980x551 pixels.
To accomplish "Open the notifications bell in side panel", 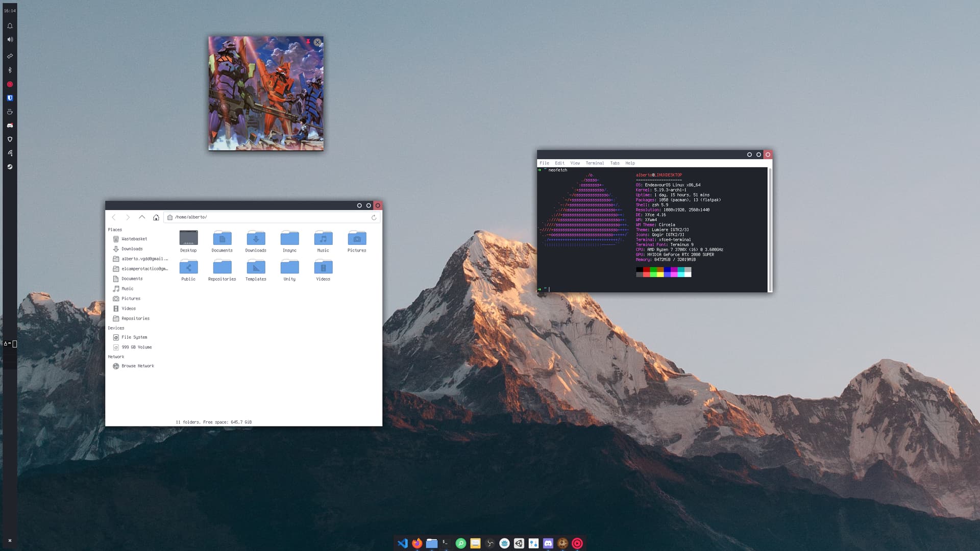I will point(10,26).
